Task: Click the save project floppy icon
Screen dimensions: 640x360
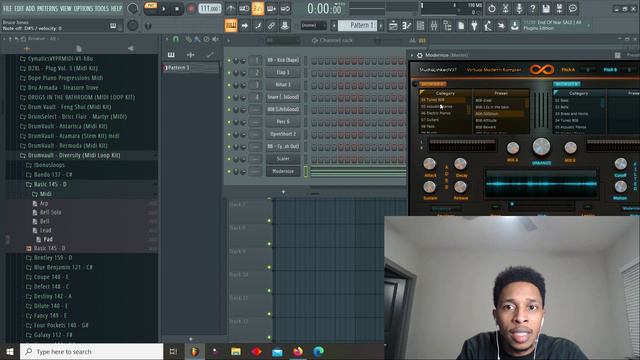Action: [x=546, y=8]
